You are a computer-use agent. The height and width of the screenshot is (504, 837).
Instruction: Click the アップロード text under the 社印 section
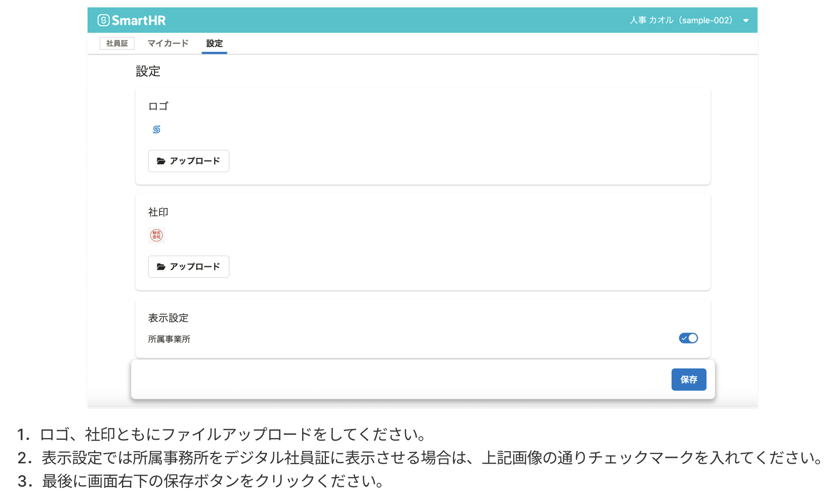tap(195, 267)
